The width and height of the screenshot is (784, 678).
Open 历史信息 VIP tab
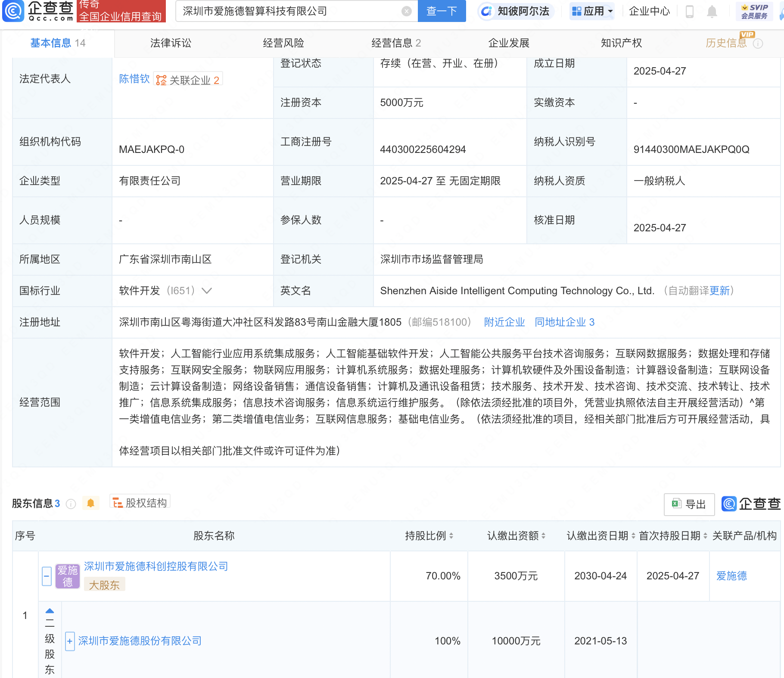click(726, 43)
